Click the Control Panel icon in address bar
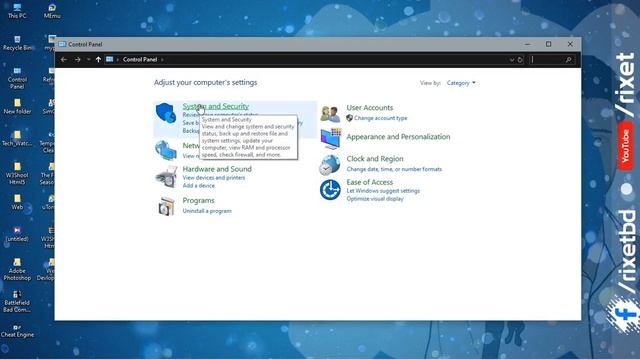 (x=109, y=60)
